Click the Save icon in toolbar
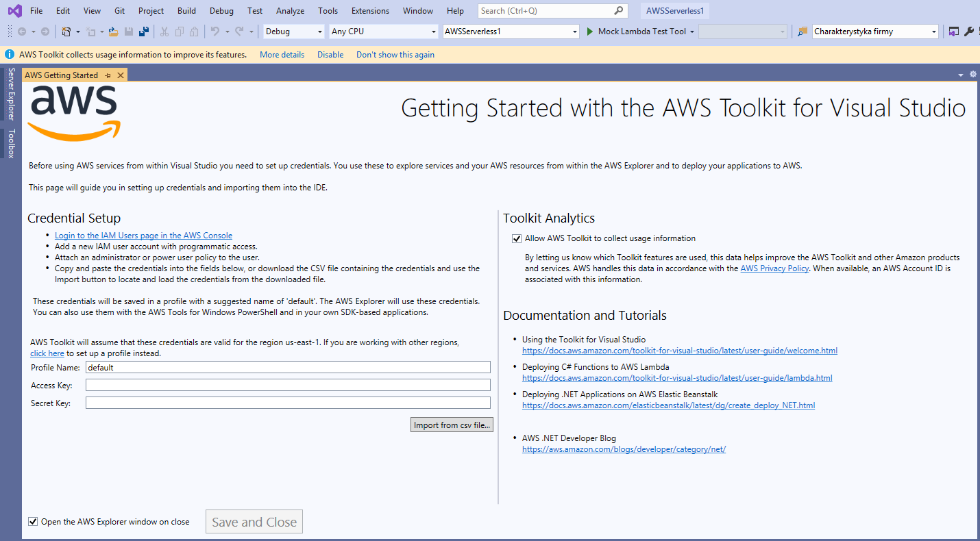 (129, 32)
